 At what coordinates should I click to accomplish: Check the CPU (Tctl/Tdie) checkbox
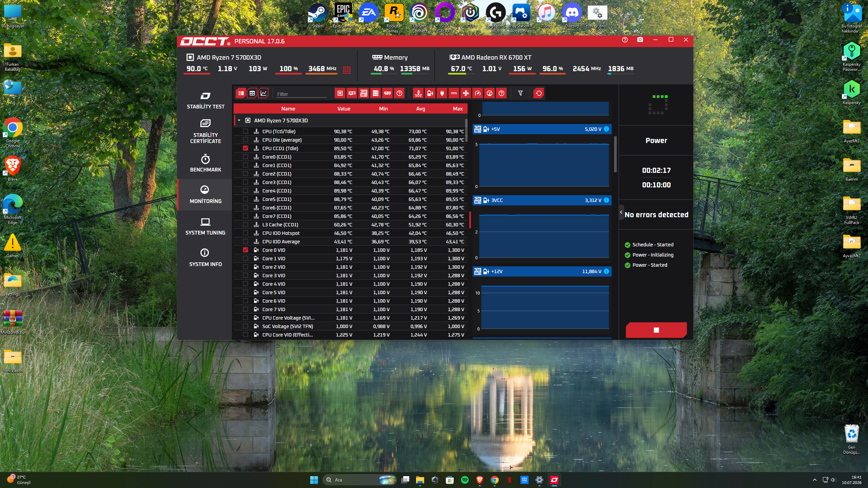[x=245, y=131]
